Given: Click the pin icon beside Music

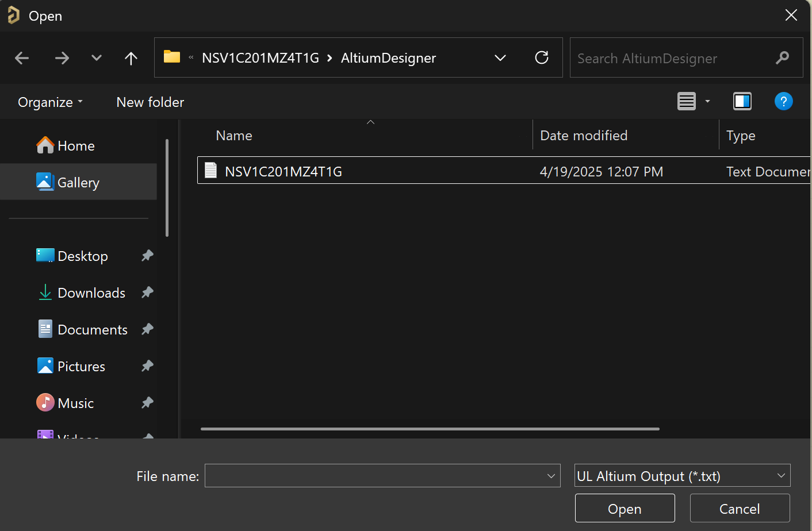Looking at the screenshot, I should 147,403.
